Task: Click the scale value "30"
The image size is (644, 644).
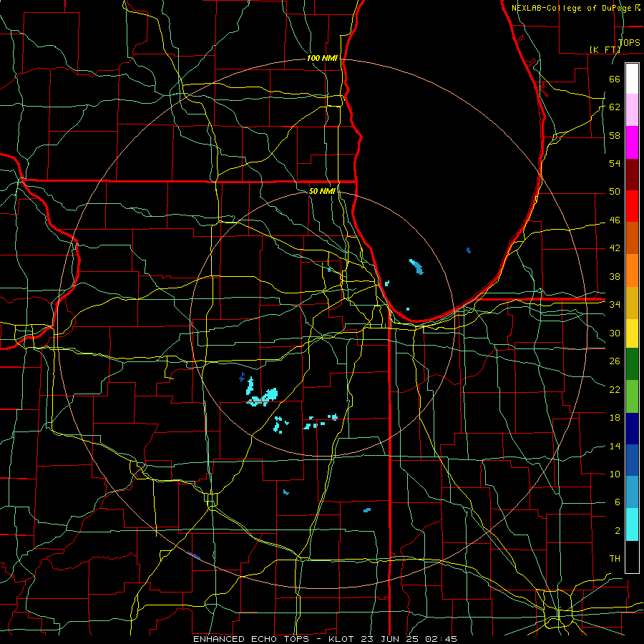Action: pos(615,333)
